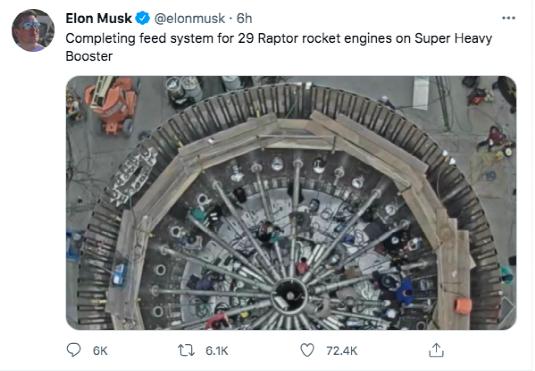The width and height of the screenshot is (535, 371).
Task: Click the orange lift vehicle in photo
Action: (112, 104)
